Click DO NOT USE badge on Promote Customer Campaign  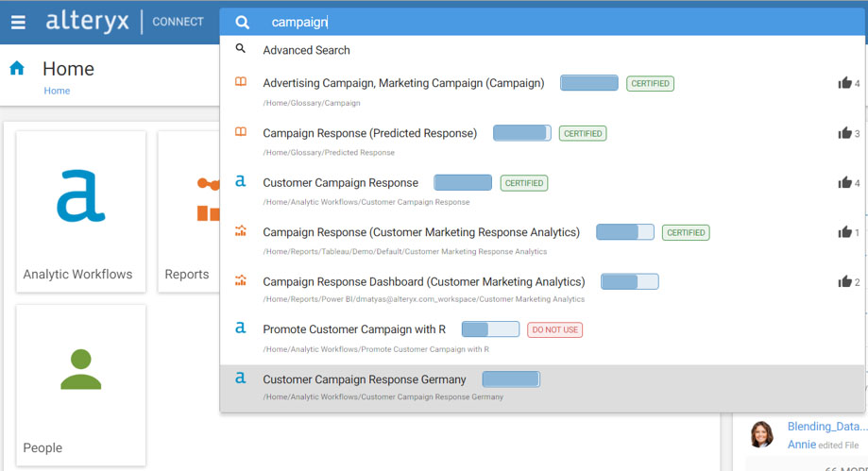pos(554,329)
